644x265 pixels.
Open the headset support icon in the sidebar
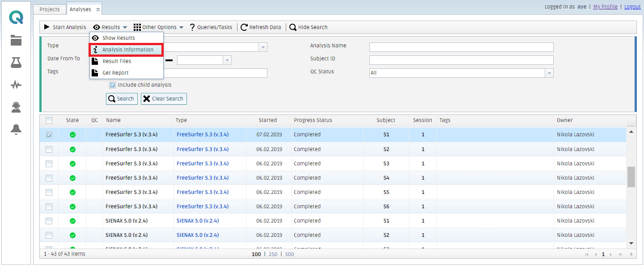(x=16, y=107)
